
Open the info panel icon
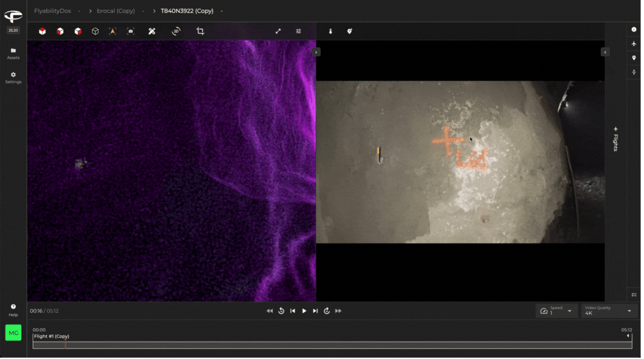pos(634,30)
